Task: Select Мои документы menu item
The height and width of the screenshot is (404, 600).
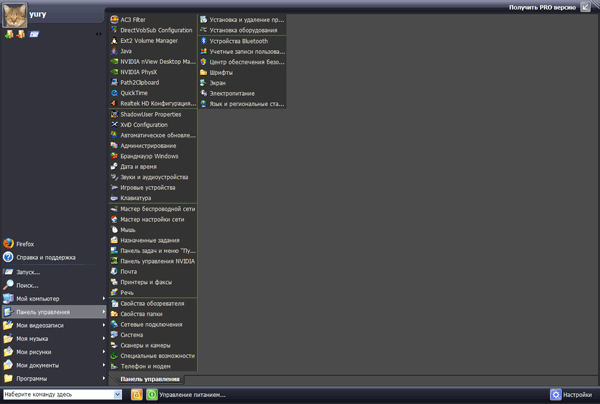Action: click(54, 365)
